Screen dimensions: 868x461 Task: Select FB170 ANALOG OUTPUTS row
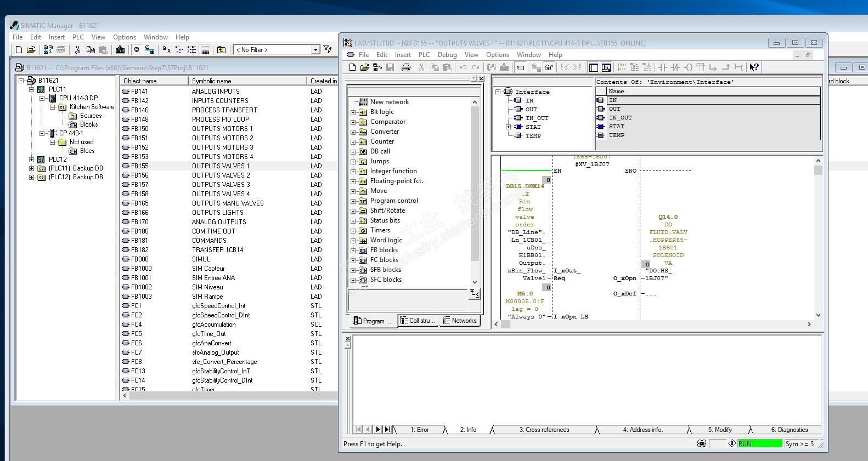pos(229,222)
